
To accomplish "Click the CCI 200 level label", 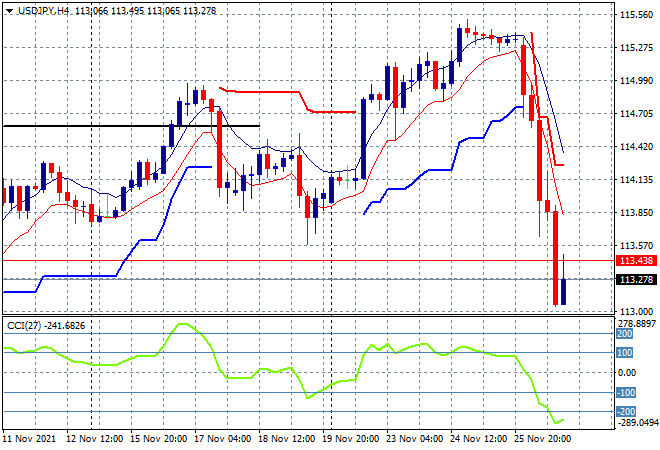I will click(x=625, y=334).
